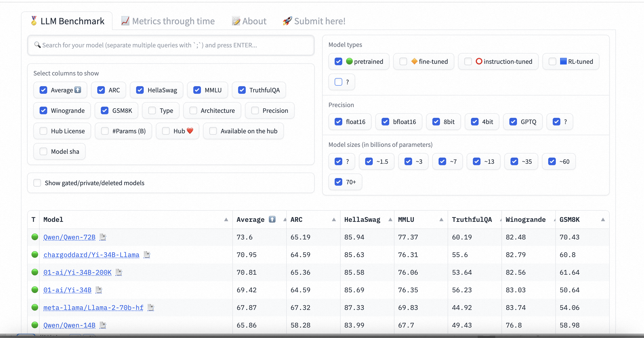644x338 pixels.
Task: Uncheck the pretrained model type
Action: (x=338, y=62)
